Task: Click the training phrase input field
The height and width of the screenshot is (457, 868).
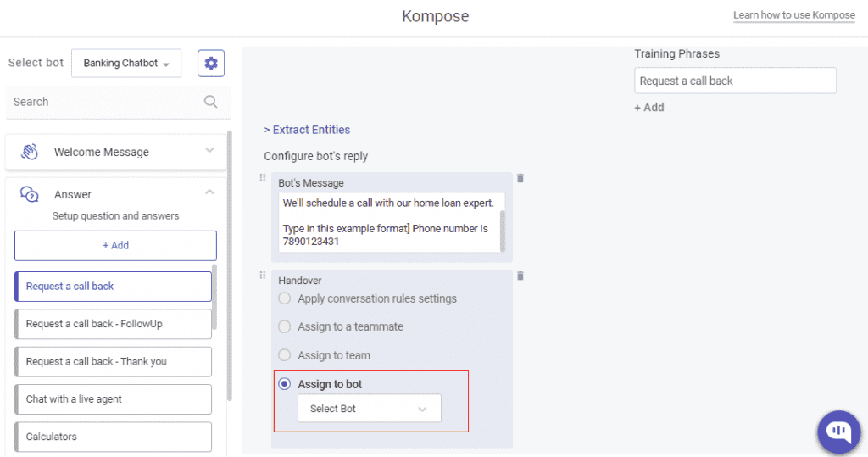Action: [735, 81]
